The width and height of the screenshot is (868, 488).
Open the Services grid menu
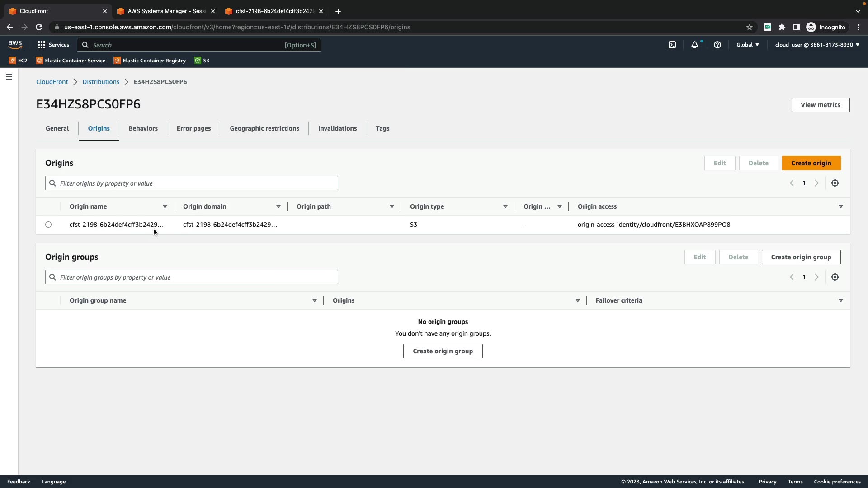(x=53, y=45)
